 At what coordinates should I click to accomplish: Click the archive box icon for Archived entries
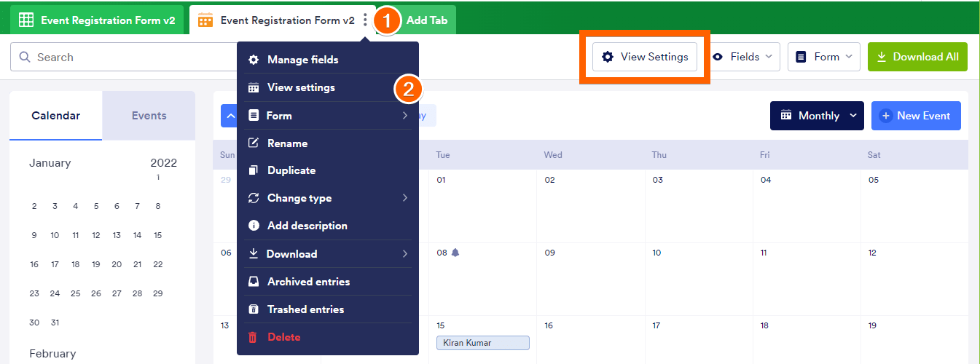coord(254,282)
